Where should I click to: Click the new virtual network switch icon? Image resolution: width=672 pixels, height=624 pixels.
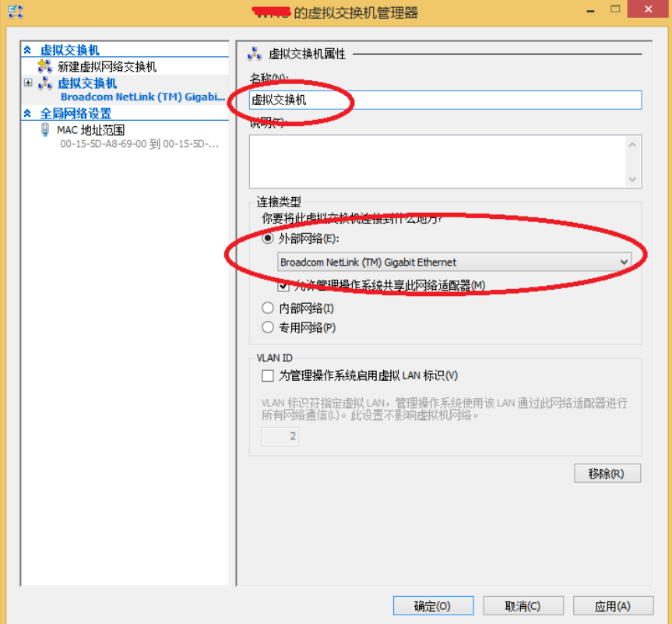(x=45, y=66)
